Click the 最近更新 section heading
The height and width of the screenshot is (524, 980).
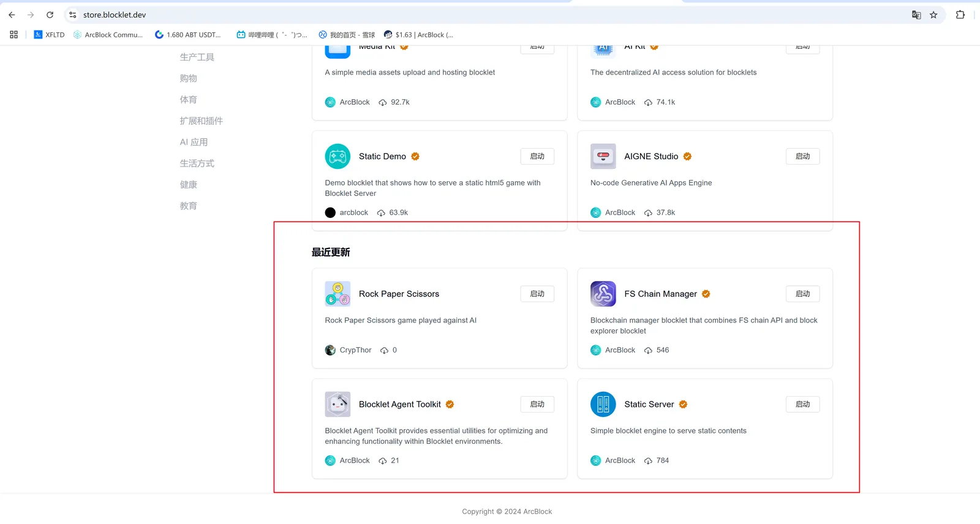point(331,252)
